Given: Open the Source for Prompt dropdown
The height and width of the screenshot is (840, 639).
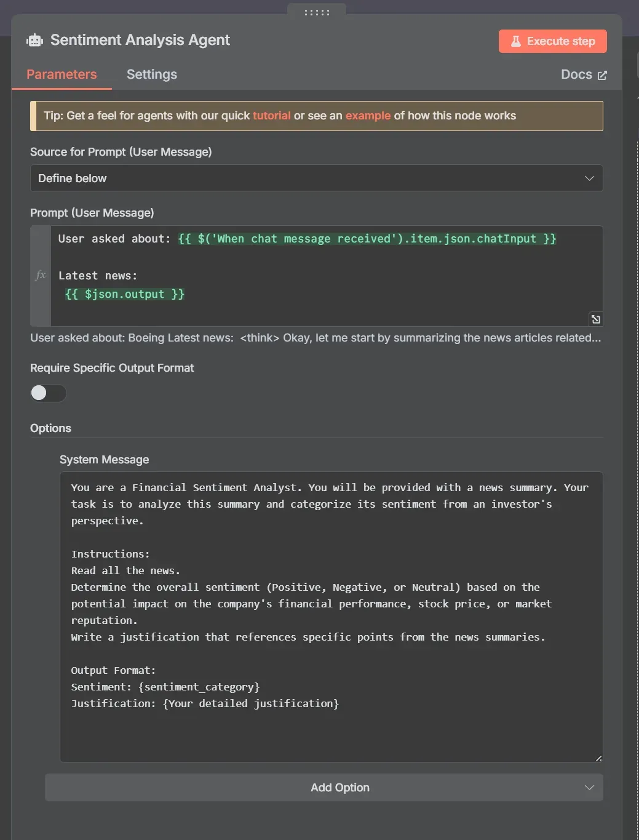Looking at the screenshot, I should 316,178.
